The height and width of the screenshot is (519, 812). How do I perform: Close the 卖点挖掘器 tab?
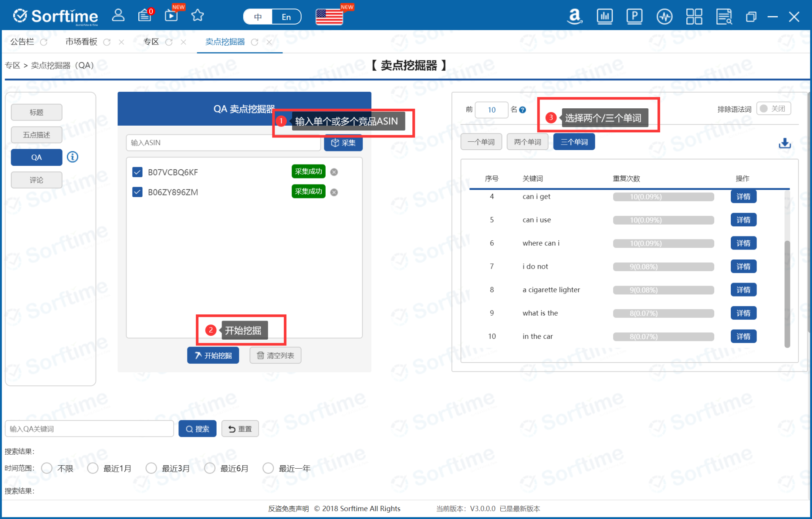pyautogui.click(x=269, y=42)
